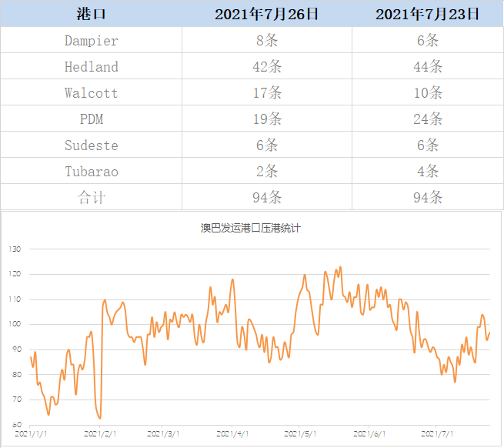The width and height of the screenshot is (504, 448).
Task: Click the chart's highest peak in late May
Action: 341,267
